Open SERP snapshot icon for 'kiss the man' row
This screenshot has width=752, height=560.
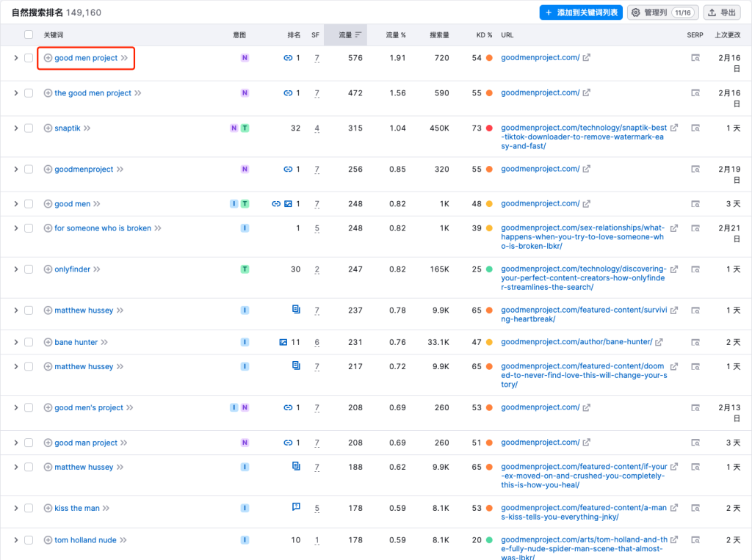[695, 508]
